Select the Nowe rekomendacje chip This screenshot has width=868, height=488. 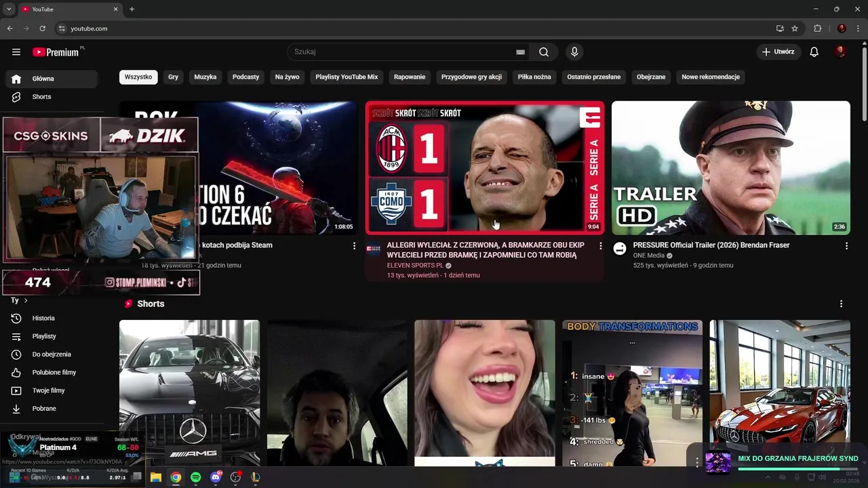pyautogui.click(x=711, y=77)
